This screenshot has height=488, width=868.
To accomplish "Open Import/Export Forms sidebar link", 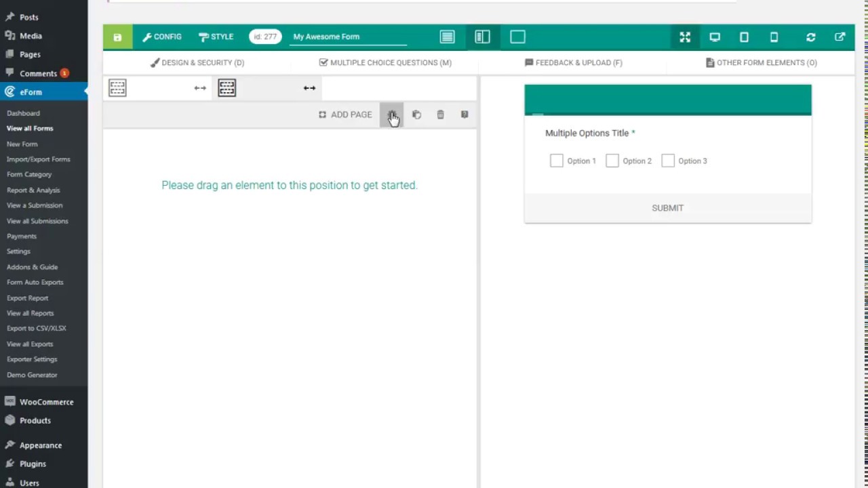I will tap(39, 159).
